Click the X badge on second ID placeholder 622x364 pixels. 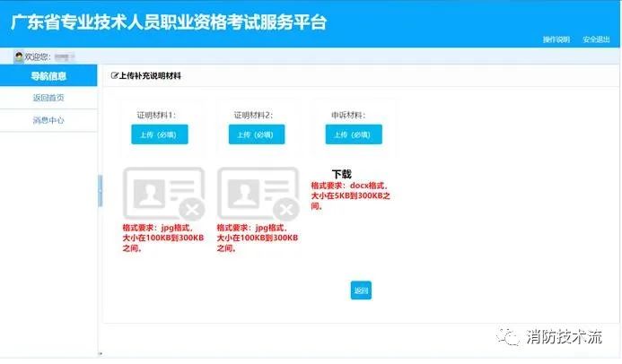point(286,210)
